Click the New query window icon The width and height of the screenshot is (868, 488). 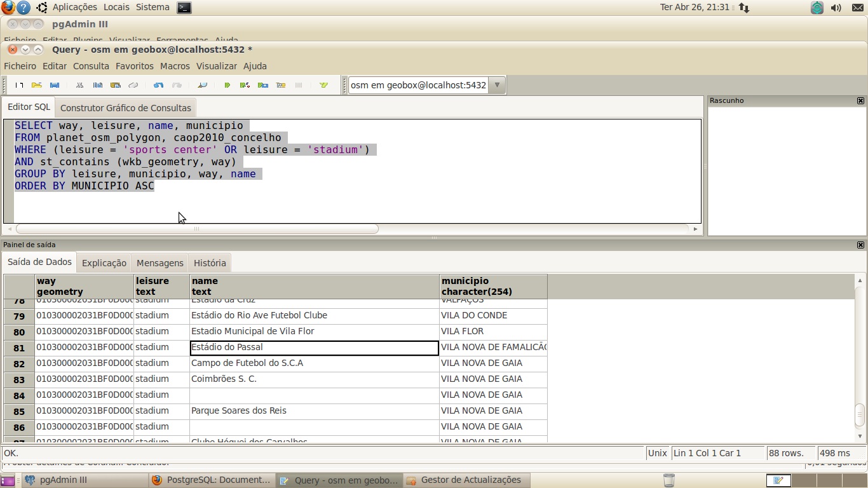[19, 85]
